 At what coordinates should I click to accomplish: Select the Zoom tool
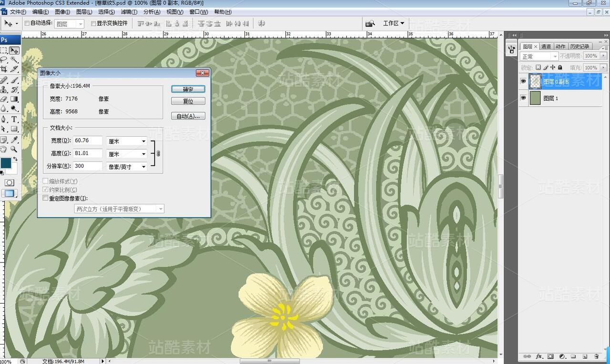coord(14,149)
